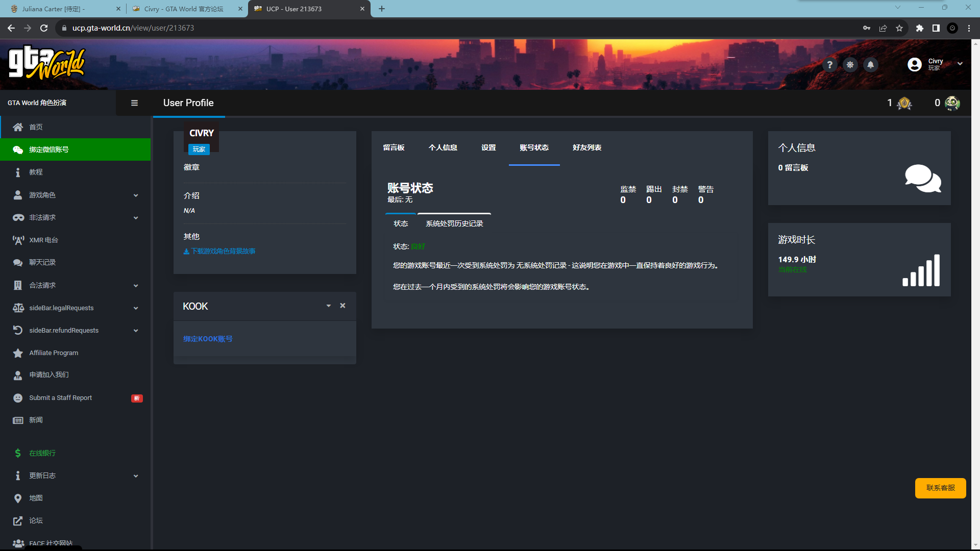The width and height of the screenshot is (980, 551).
Task: Expand the 更新日志 submenu arrow
Action: point(136,476)
